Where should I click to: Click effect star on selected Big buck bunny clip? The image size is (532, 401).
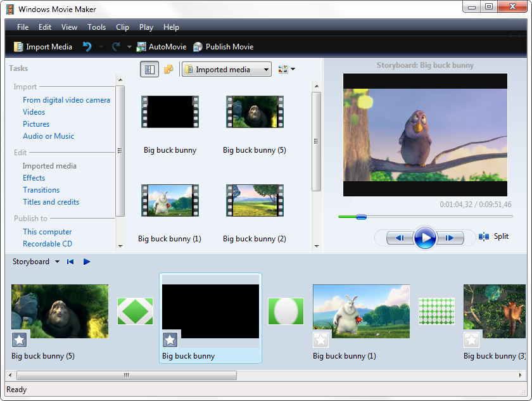[170, 340]
